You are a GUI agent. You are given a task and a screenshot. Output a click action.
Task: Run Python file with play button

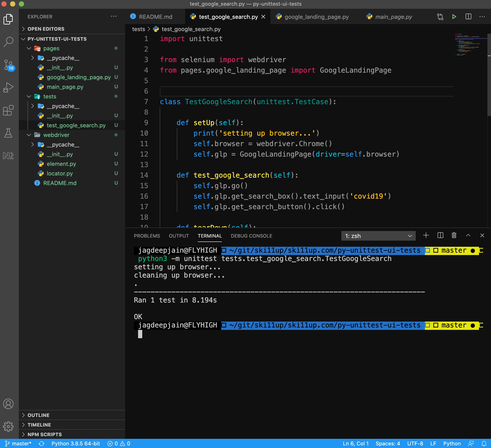tap(454, 17)
